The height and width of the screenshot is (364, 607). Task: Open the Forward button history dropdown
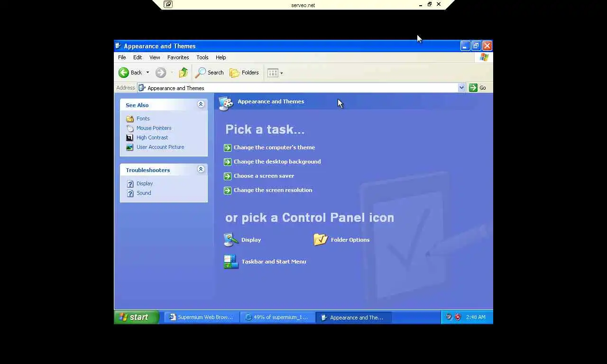(172, 73)
